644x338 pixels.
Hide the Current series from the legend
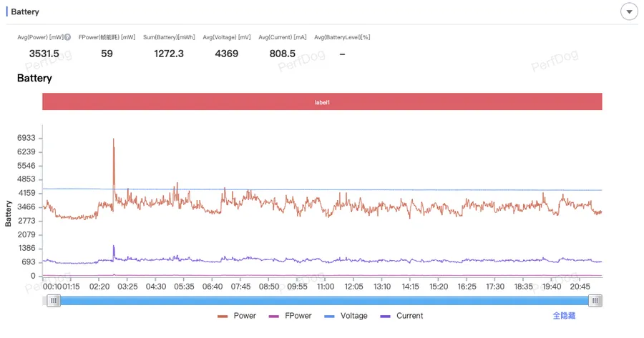pos(401,316)
